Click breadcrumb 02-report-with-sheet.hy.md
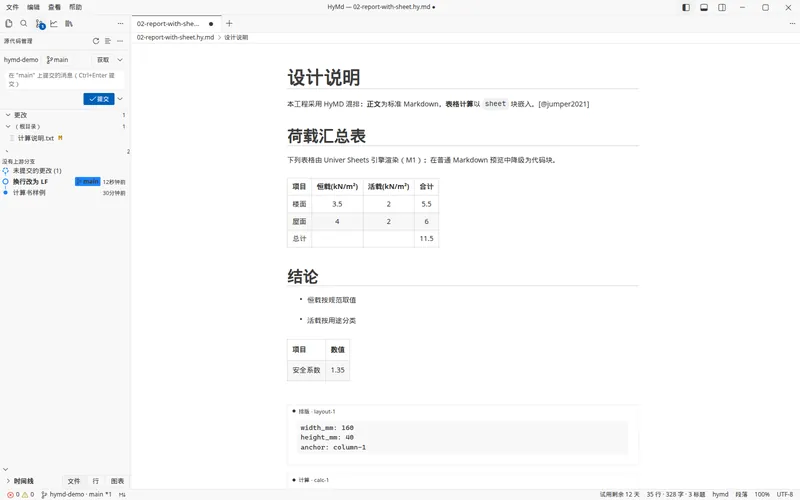The height and width of the screenshot is (500, 800). pyautogui.click(x=176, y=37)
